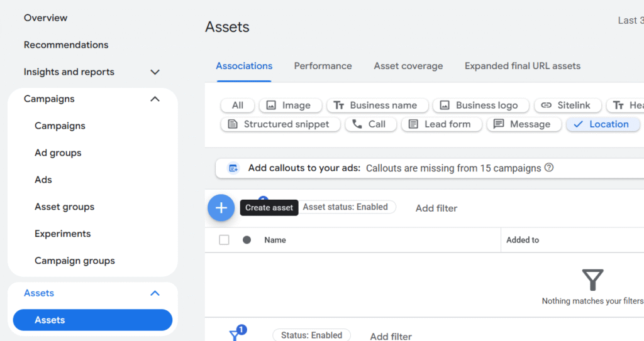Toggle the Location filter chip off
The height and width of the screenshot is (341, 644).
(602, 124)
